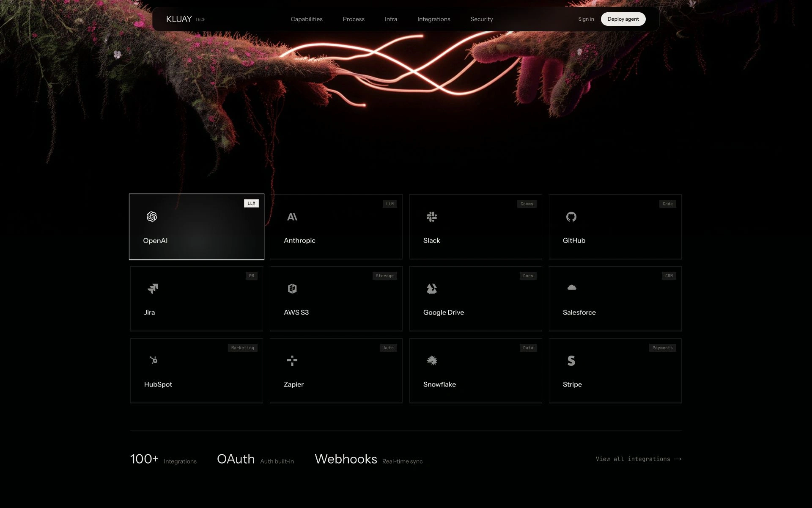Click the HubSpot logo icon
This screenshot has height=508, width=812.
[x=154, y=360]
